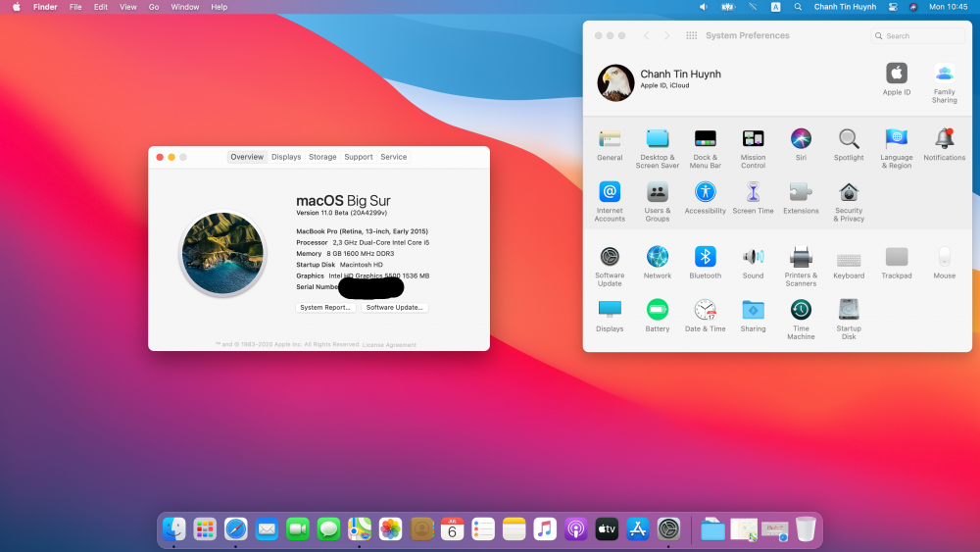Open the Go menu

coord(154,7)
